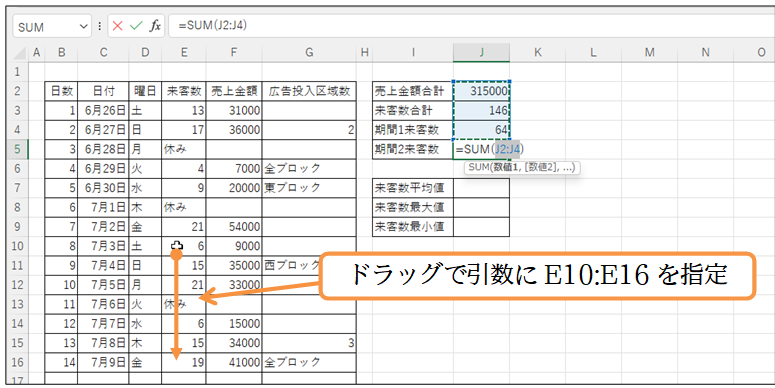
Task: Click the 来客数最大値 label cell
Action: 413,207
